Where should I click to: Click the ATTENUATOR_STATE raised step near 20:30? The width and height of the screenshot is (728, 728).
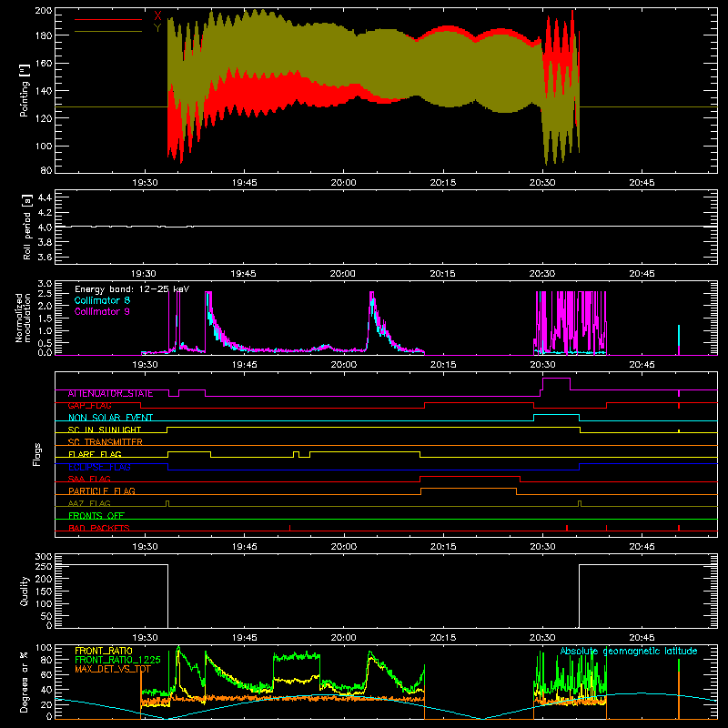(556, 379)
